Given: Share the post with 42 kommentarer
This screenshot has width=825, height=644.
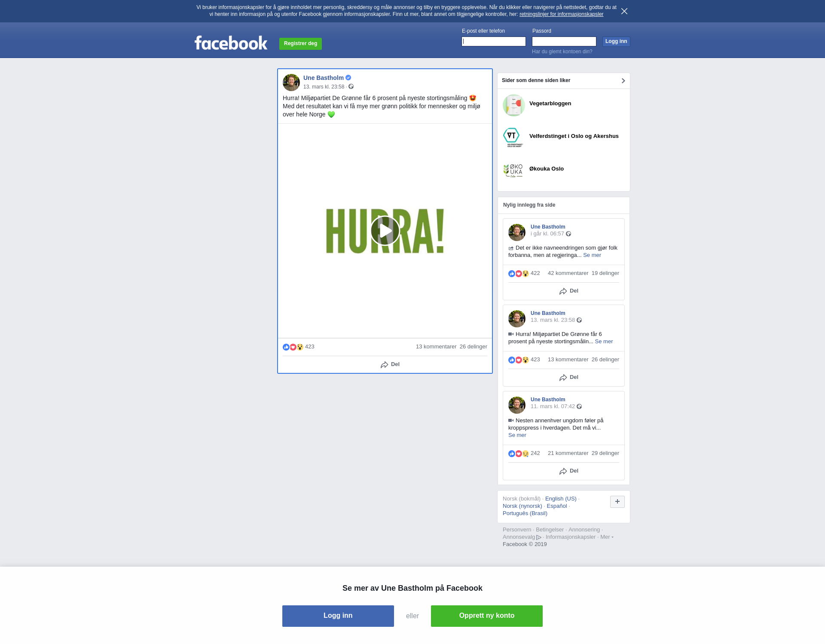Looking at the screenshot, I should click(x=569, y=291).
